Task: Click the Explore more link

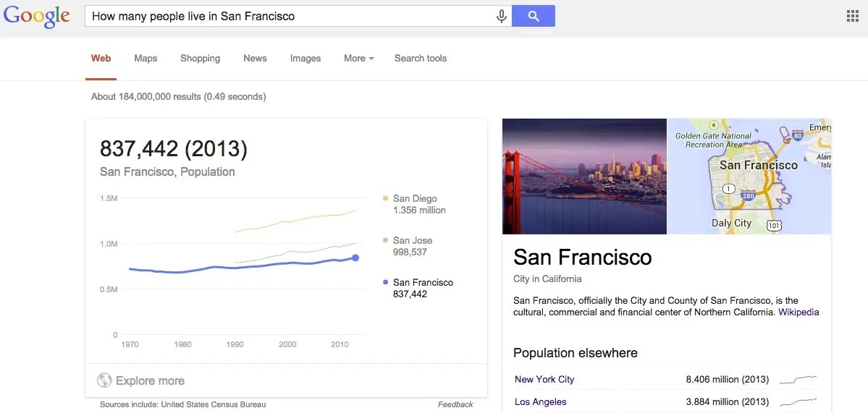Action: pos(150,380)
